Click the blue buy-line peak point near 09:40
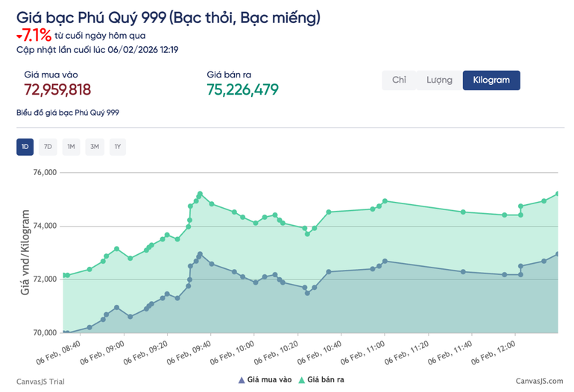The height and width of the screenshot is (392, 574). coord(200,253)
